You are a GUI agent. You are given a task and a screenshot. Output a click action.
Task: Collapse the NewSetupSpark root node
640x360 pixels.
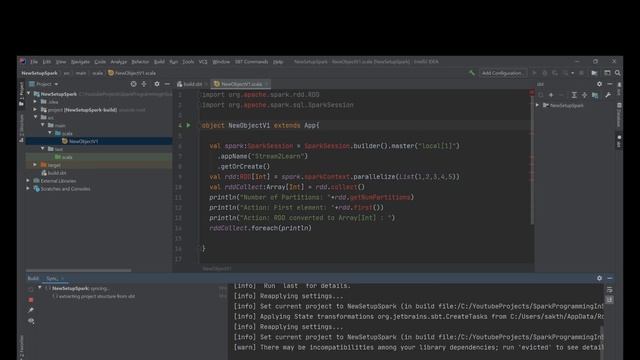click(x=29, y=94)
